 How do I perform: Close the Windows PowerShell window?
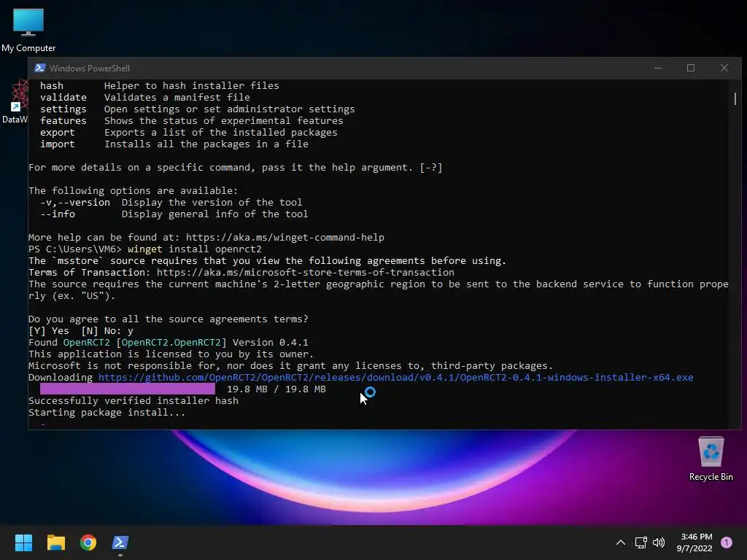[724, 68]
